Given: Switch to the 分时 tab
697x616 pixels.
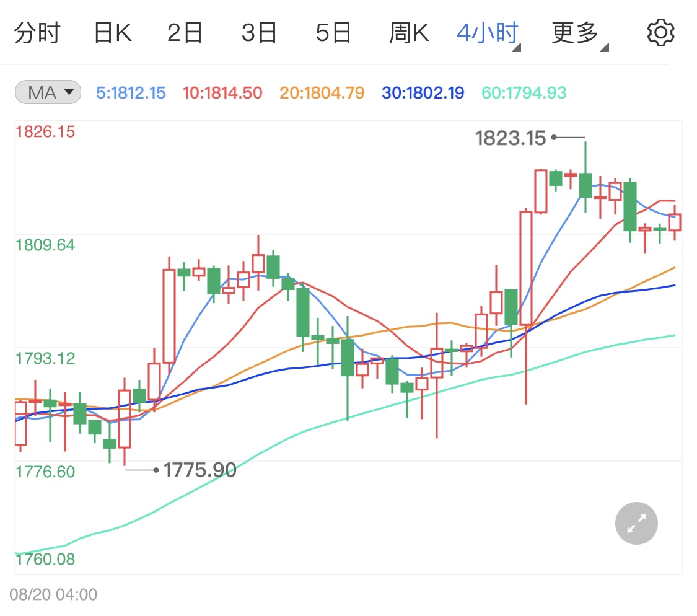Looking at the screenshot, I should pyautogui.click(x=37, y=33).
